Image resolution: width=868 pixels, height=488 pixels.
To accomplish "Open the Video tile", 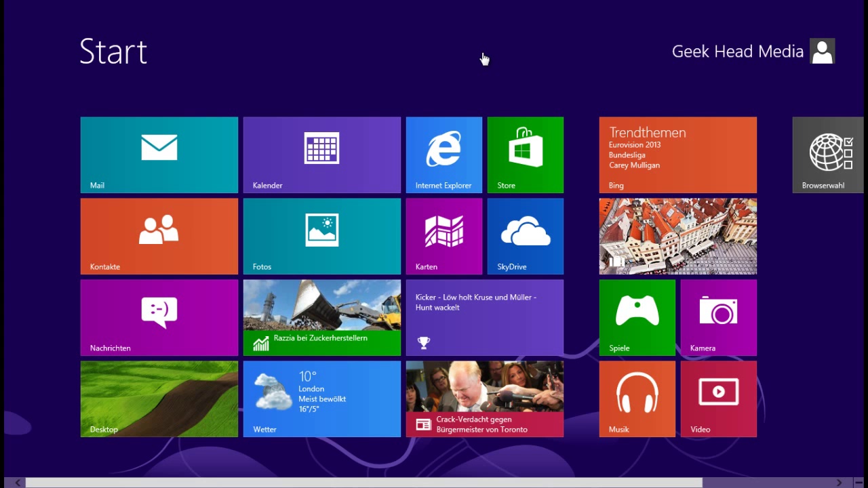I will (719, 399).
